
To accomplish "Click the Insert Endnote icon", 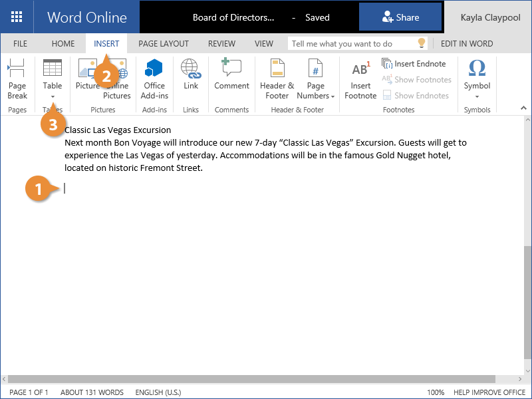I will (x=387, y=64).
